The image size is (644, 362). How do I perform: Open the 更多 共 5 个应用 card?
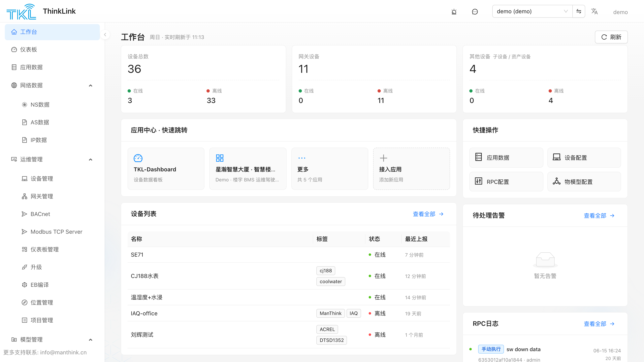click(x=330, y=169)
